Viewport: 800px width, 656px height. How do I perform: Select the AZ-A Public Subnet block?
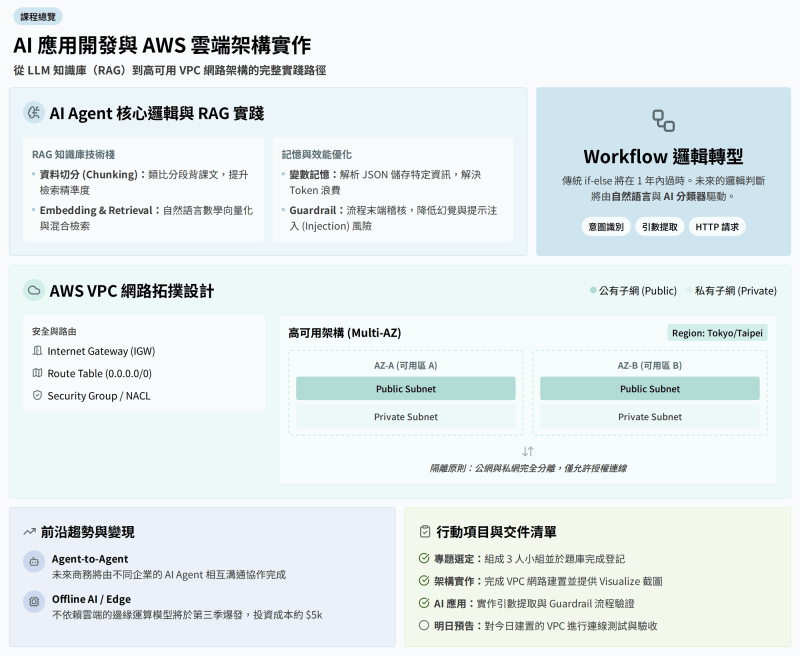click(x=406, y=389)
